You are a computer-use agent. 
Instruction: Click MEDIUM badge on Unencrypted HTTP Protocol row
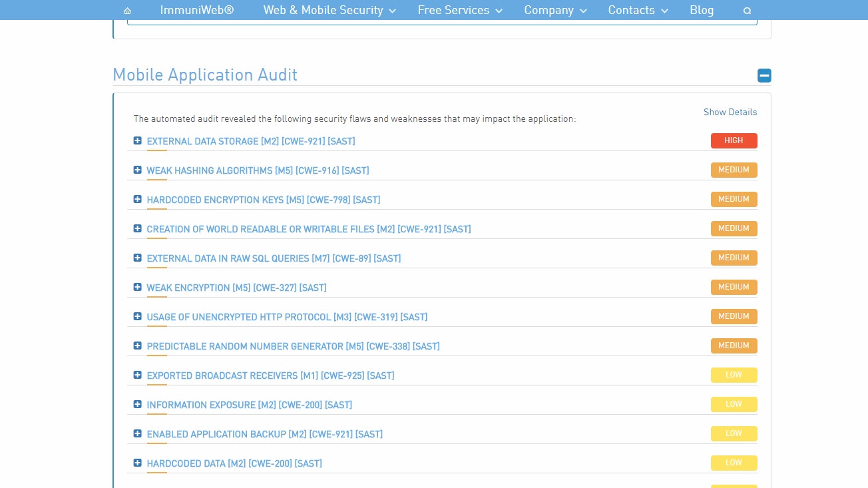click(734, 316)
